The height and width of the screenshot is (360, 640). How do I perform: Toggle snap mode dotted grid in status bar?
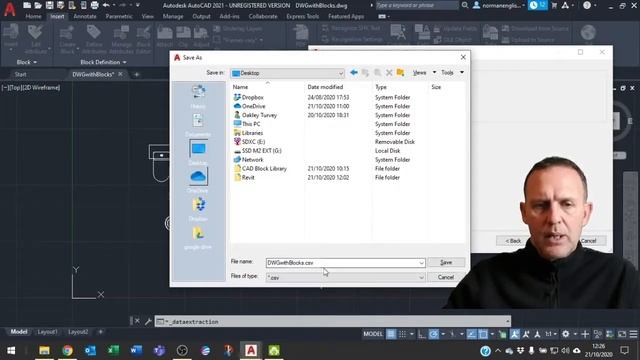(402, 334)
